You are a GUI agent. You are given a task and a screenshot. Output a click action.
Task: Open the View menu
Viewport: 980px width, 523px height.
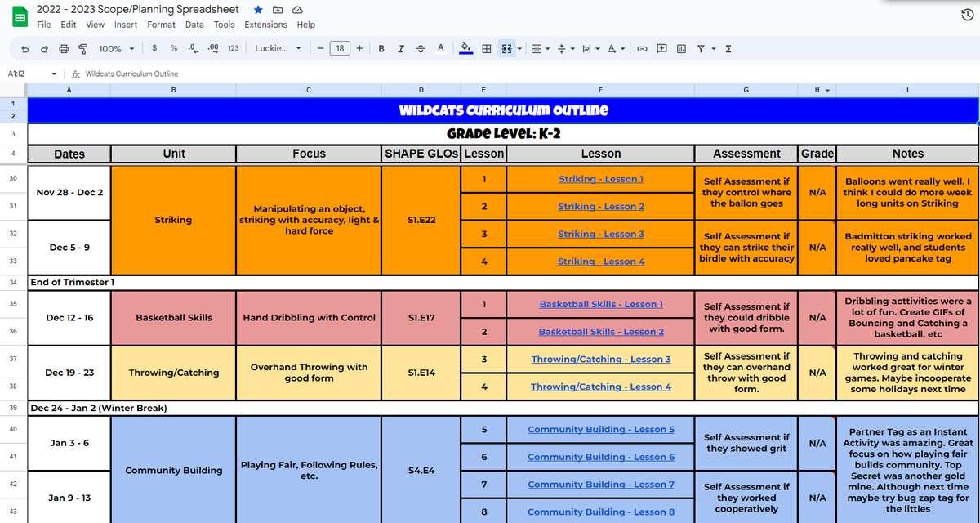pos(96,25)
